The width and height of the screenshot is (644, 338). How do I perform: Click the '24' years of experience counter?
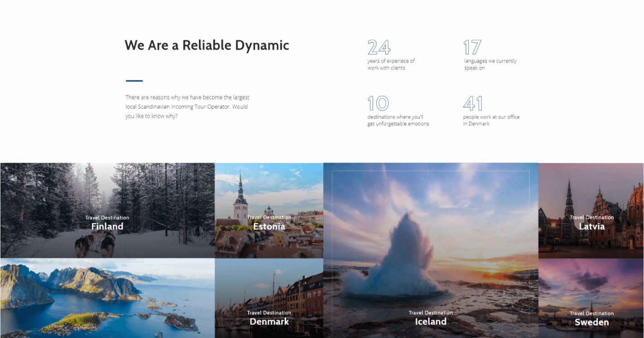click(x=378, y=46)
